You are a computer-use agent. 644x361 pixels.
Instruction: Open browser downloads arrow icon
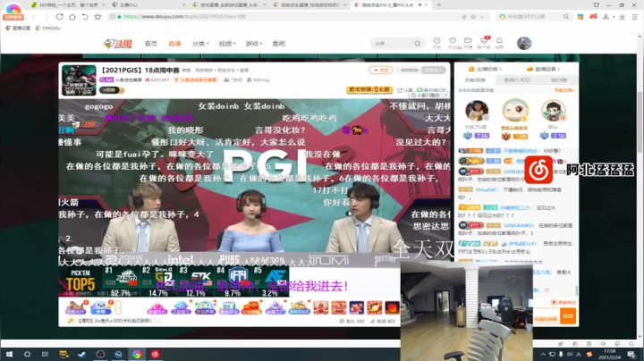(623, 17)
